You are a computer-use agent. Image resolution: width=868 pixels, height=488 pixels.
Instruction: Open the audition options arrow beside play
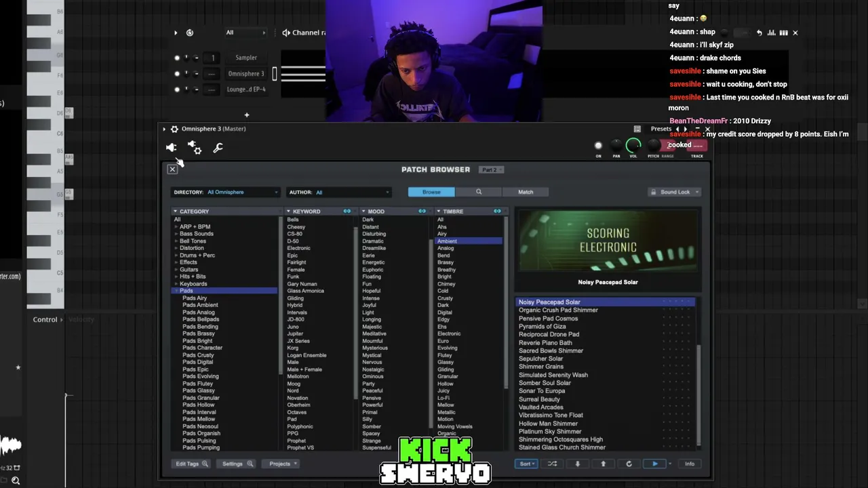(x=670, y=464)
